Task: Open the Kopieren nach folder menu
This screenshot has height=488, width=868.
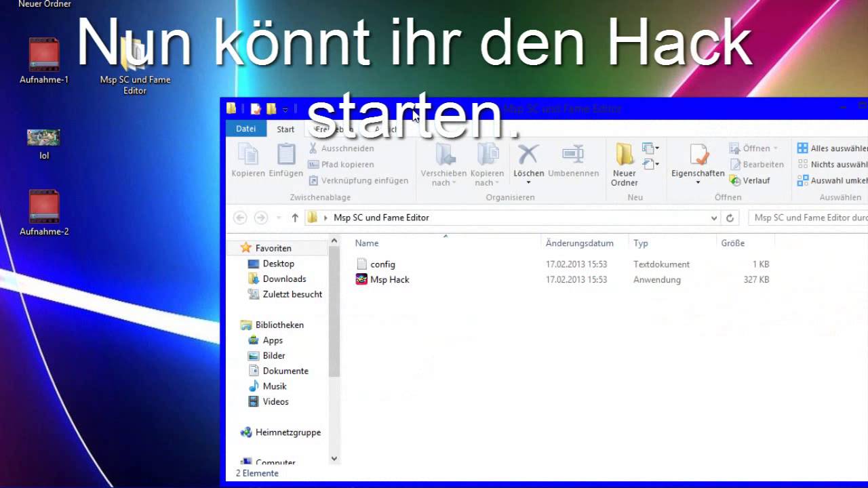Action: [x=487, y=165]
